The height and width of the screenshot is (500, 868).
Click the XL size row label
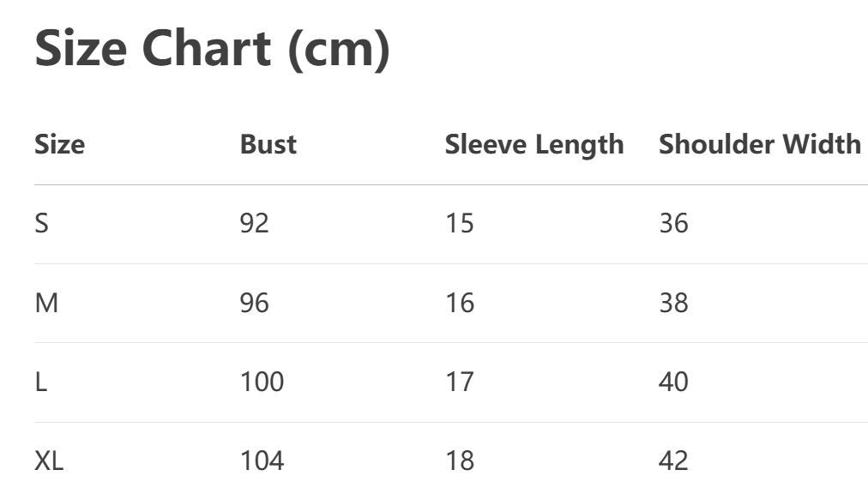(49, 461)
